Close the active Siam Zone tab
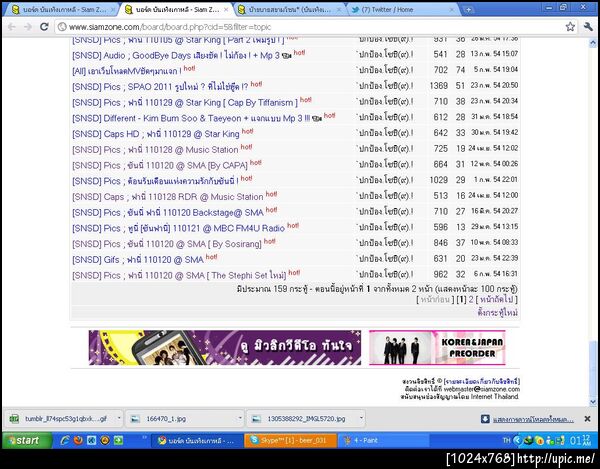The width and height of the screenshot is (600, 469). (226, 10)
